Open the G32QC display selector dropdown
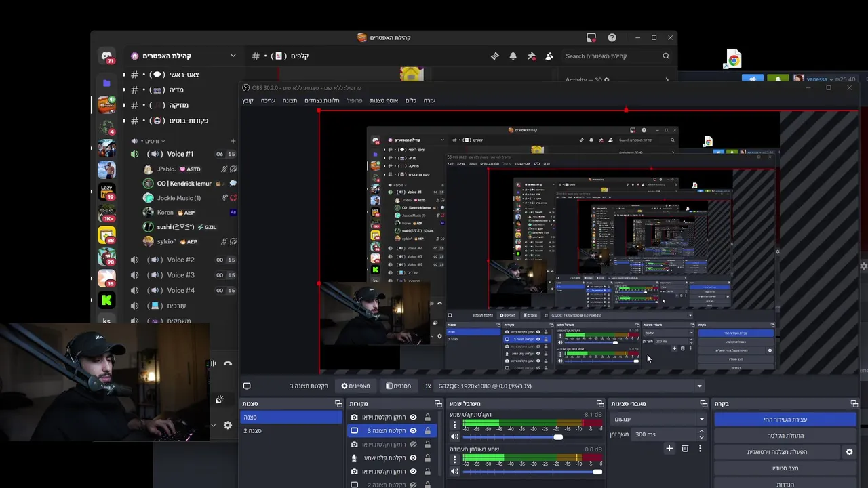The width and height of the screenshot is (868, 488). [x=570, y=386]
